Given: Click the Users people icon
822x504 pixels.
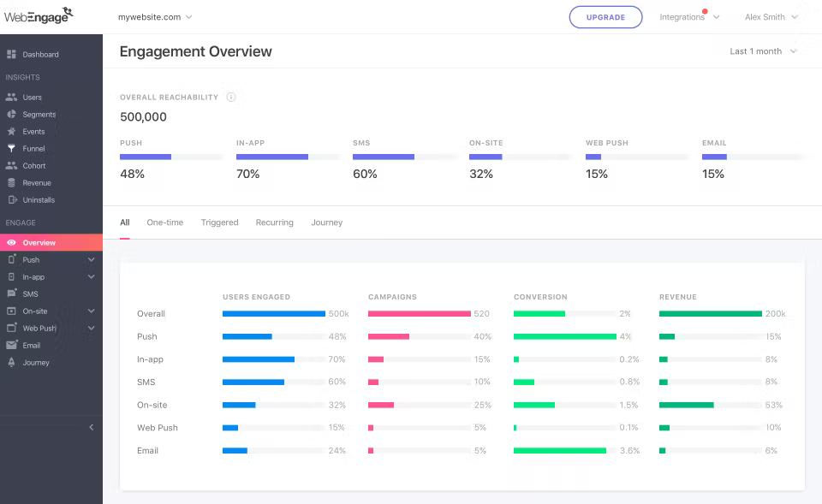Looking at the screenshot, I should tap(11, 97).
